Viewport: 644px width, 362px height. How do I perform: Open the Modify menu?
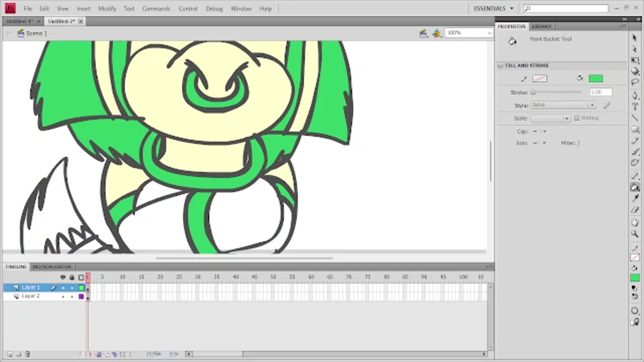107,9
